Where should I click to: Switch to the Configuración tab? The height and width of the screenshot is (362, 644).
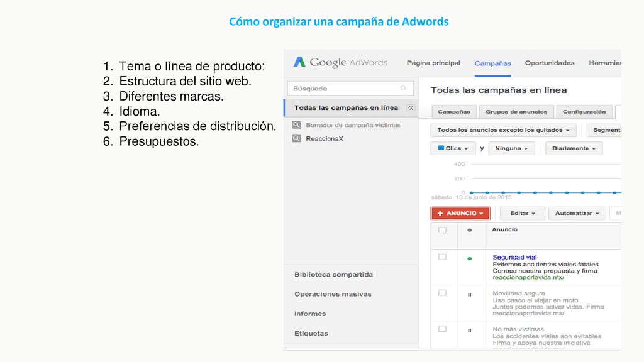point(584,112)
